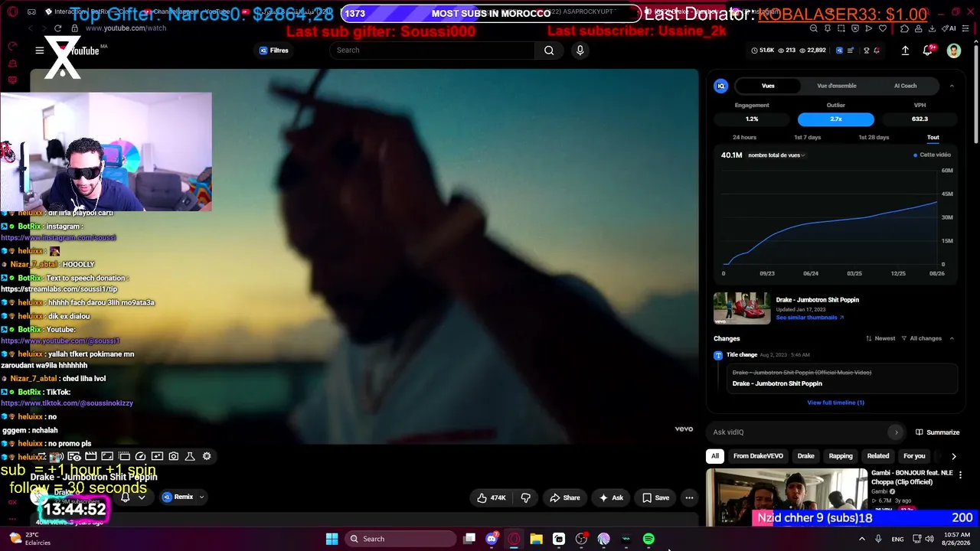Click the browser heart bookmark icon
Screen dimensions: 980x551
883,28
